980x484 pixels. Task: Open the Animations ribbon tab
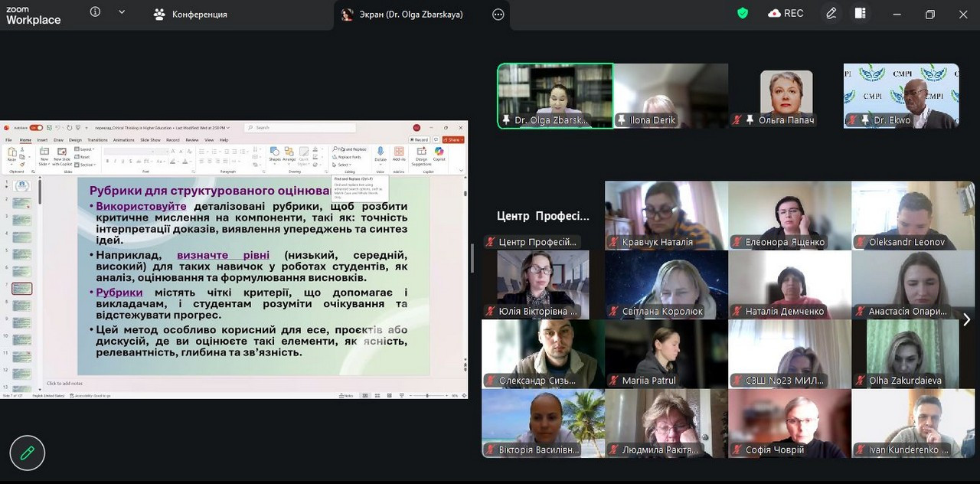point(123,140)
